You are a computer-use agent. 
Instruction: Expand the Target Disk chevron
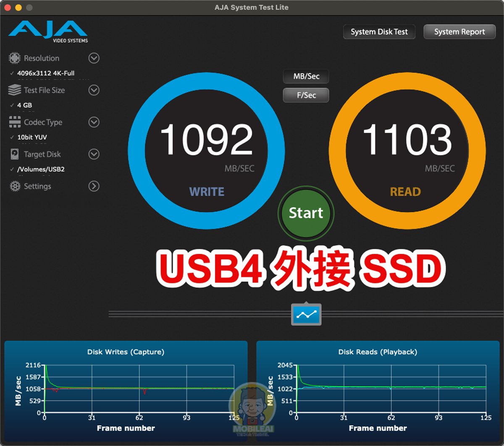94,154
